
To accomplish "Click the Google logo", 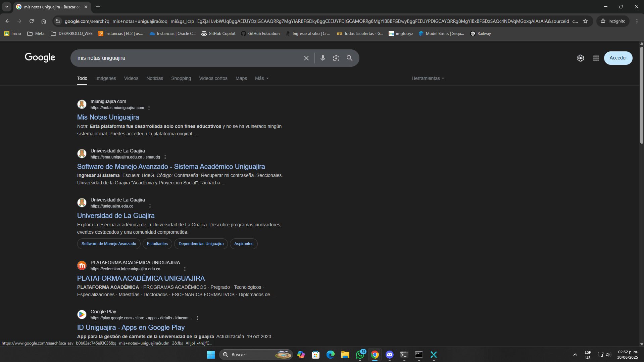I will click(40, 57).
